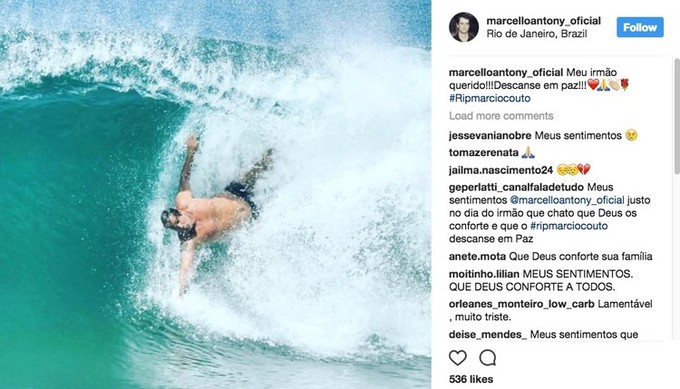Open Rio de Janeiro, Brazil location
Screen dimensions: 680x389
click(x=537, y=34)
